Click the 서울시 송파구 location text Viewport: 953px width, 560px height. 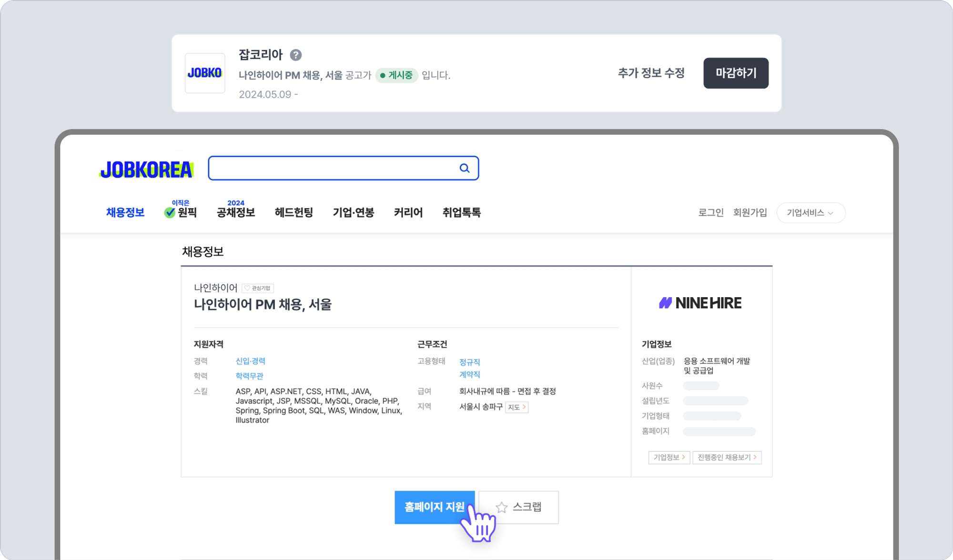click(x=481, y=407)
